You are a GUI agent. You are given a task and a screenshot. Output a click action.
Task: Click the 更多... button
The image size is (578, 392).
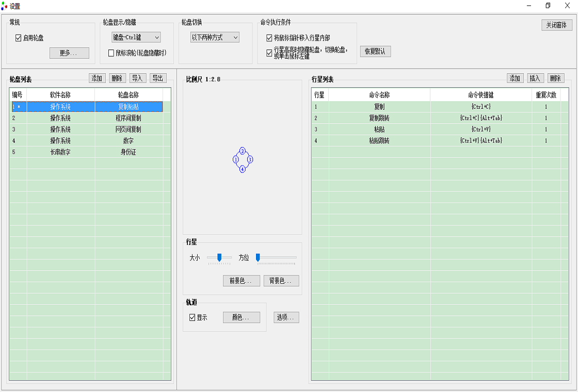click(x=69, y=53)
